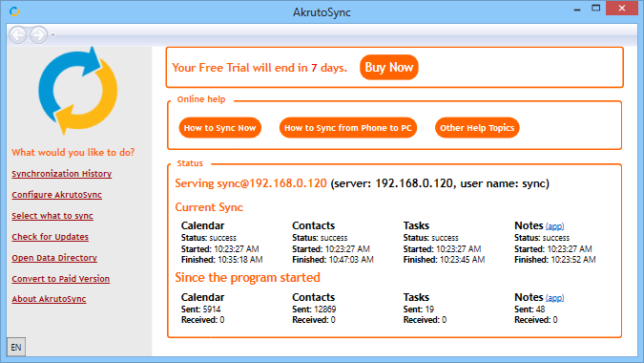Open the navigation history dropdown arrow

[53, 35]
